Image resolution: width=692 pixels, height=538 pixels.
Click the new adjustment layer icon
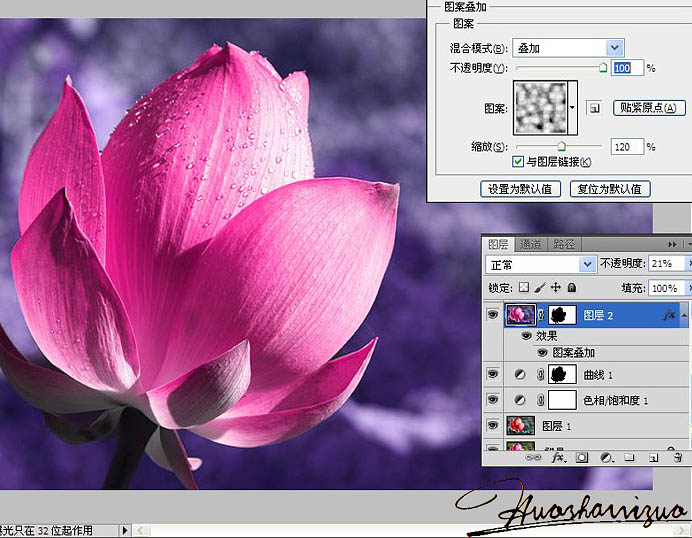click(606, 457)
